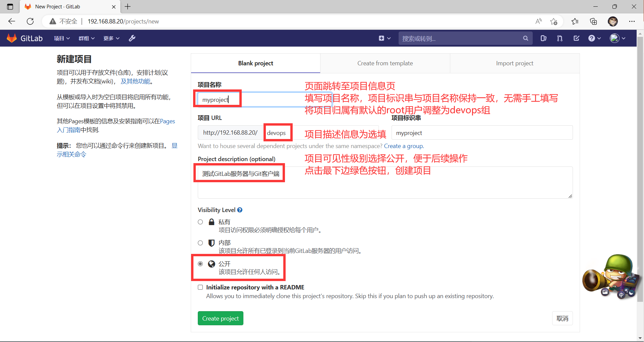The image size is (644, 342).
Task: Open the merge requests icon
Action: [x=560, y=38]
